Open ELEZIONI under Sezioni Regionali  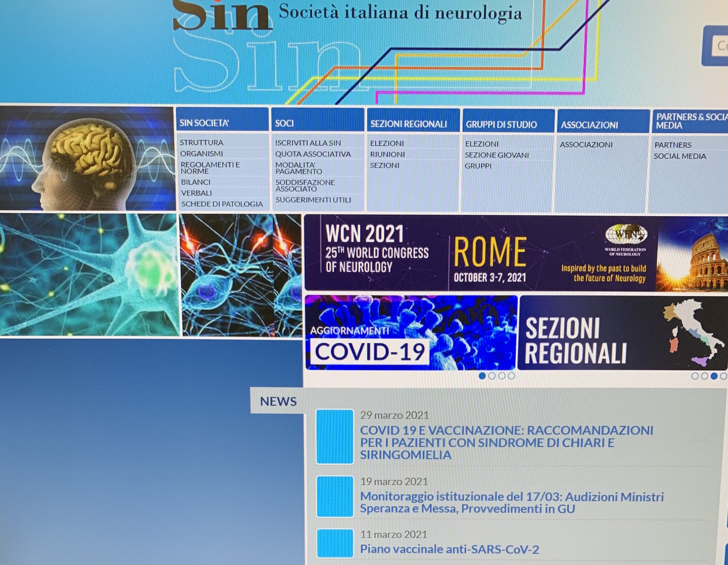point(387,144)
